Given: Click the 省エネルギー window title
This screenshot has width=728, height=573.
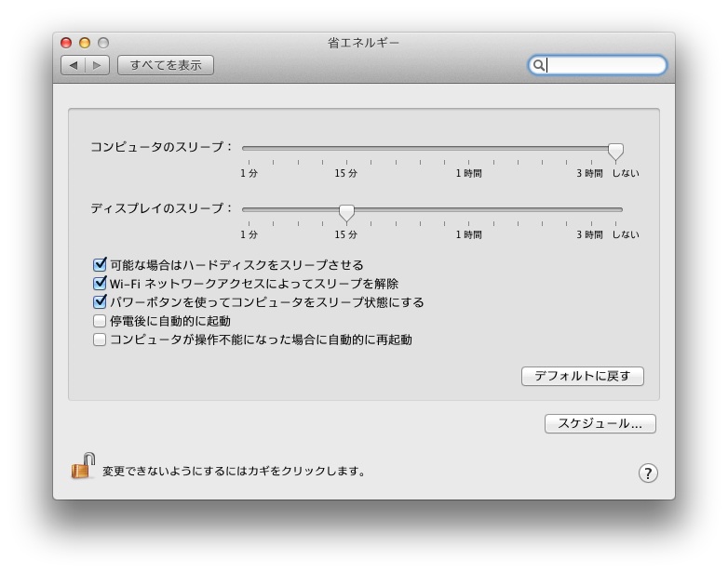Looking at the screenshot, I should click(x=364, y=43).
